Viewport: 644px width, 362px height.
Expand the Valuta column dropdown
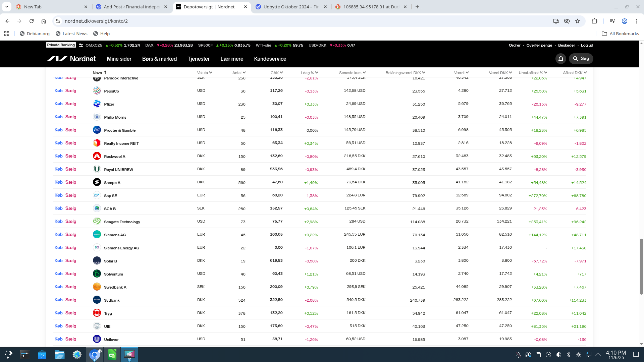pos(210,72)
